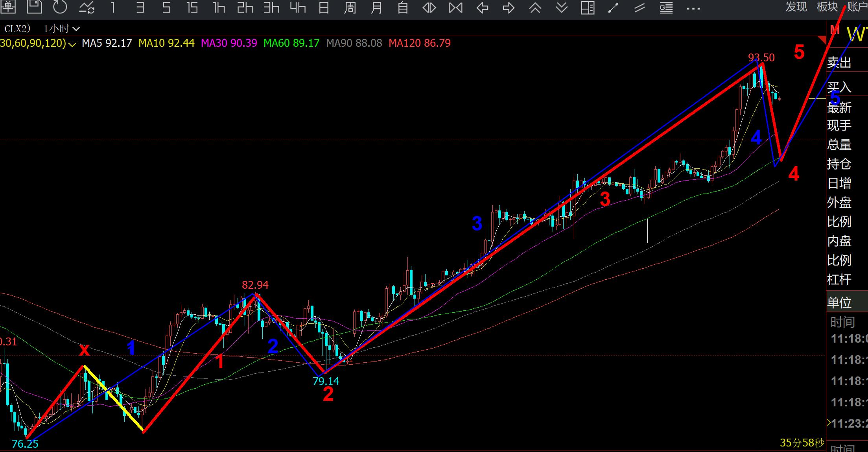868x452 pixels.
Task: Click the 外盘 row in quote panel
Action: point(847,202)
